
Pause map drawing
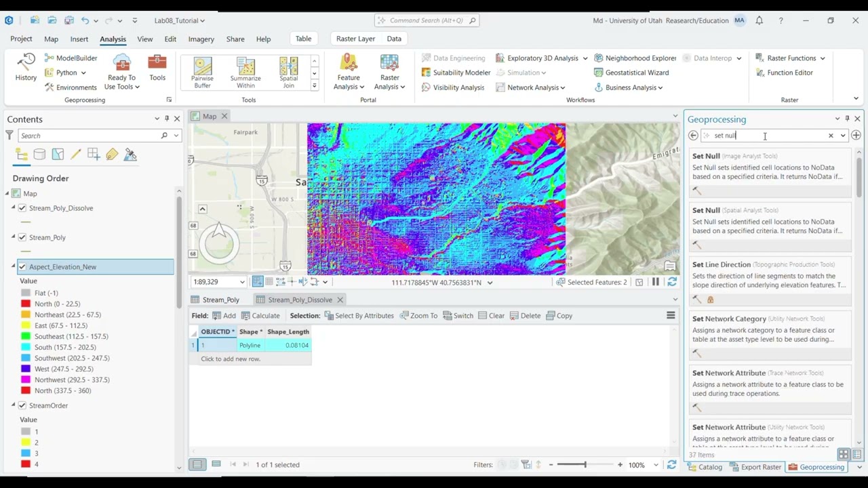655,282
